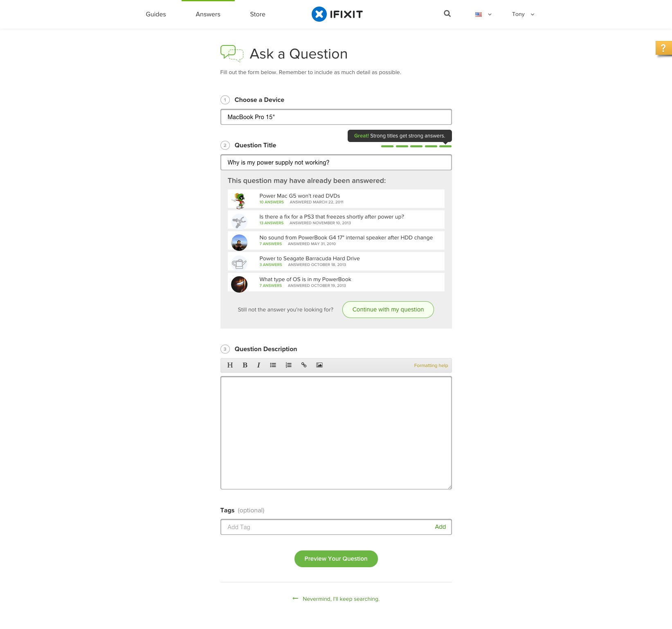Insert a hyperlink in the description
672x629 pixels.
point(304,365)
